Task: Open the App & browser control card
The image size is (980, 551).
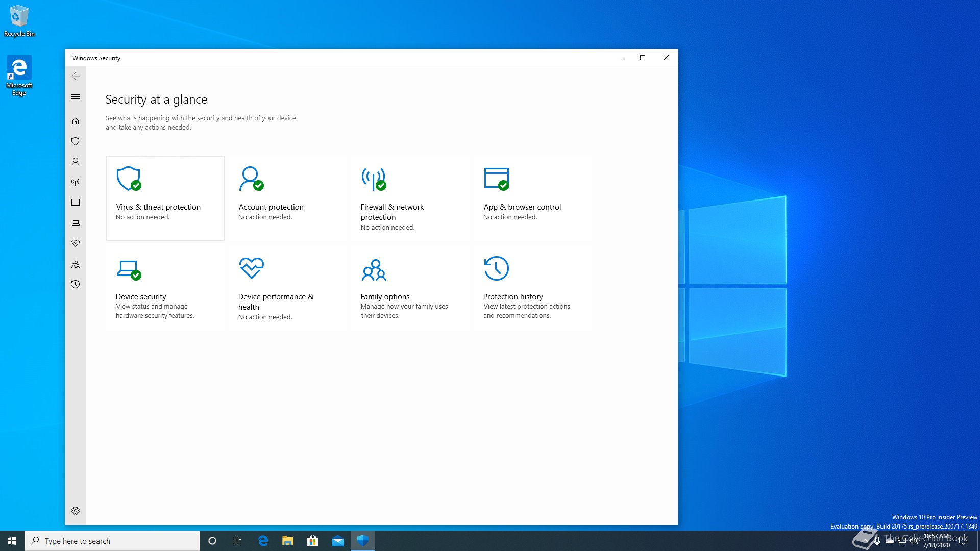Action: [x=533, y=198]
